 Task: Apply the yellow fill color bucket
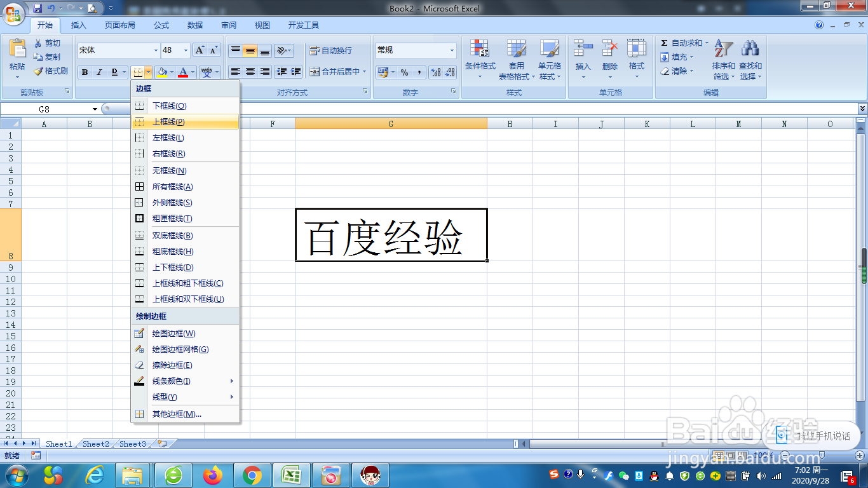[162, 72]
